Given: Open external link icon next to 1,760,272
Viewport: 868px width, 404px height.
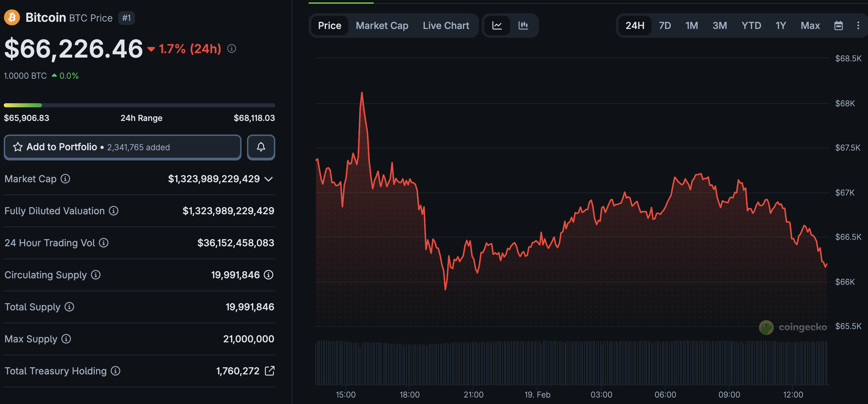Looking at the screenshot, I should pos(269,371).
